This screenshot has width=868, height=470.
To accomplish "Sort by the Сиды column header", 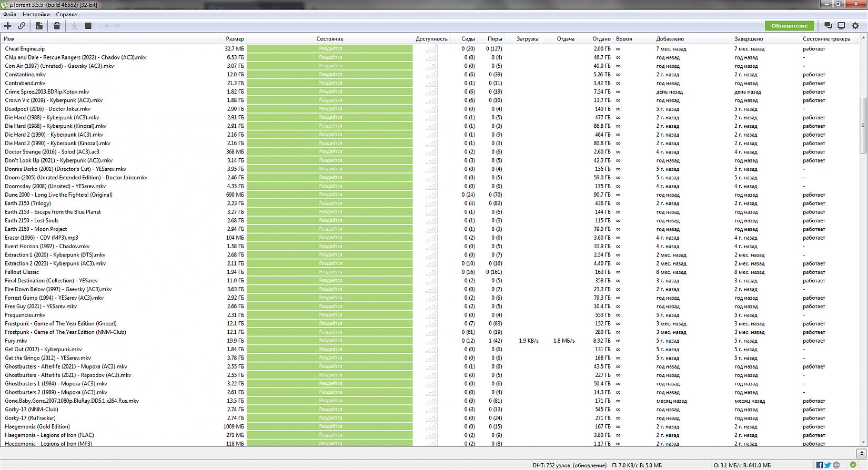I will pos(468,39).
